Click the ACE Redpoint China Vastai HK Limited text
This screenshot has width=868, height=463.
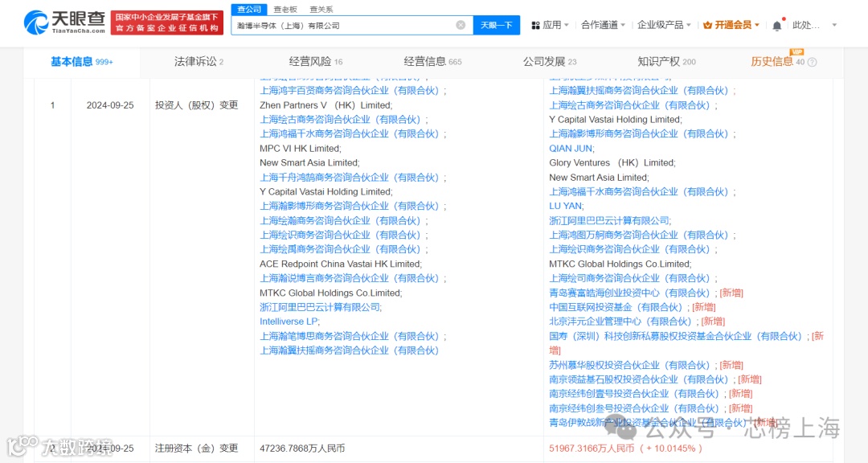(341, 264)
